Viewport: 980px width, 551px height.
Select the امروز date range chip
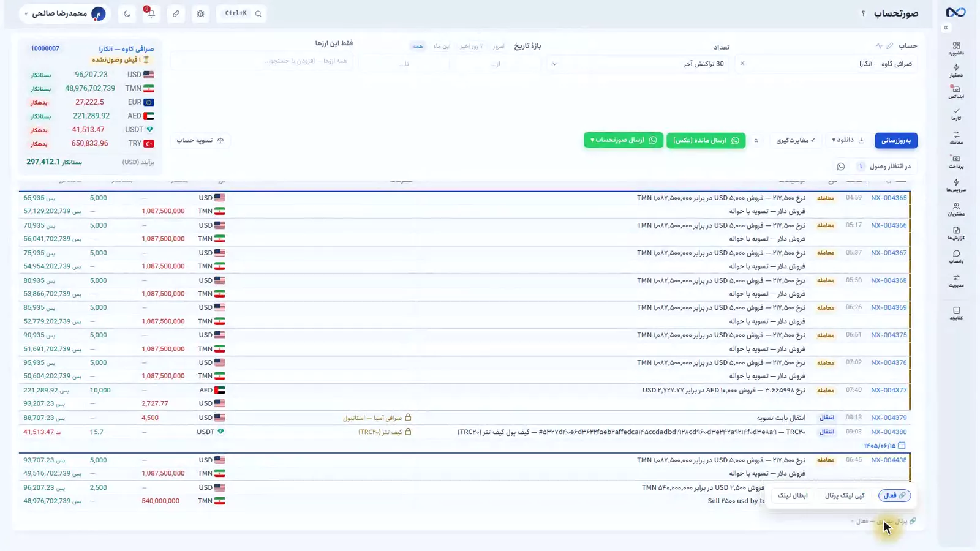click(x=499, y=47)
